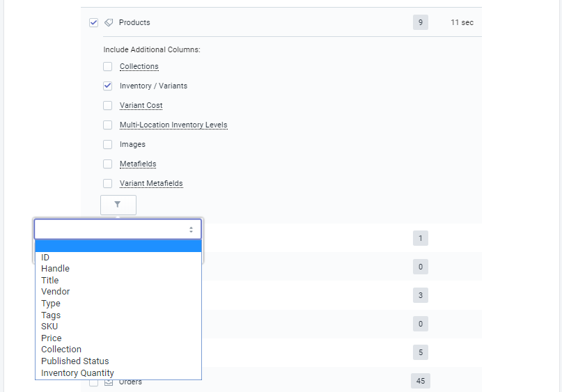Click the count badge showing 45
The height and width of the screenshot is (392, 562).
421,381
